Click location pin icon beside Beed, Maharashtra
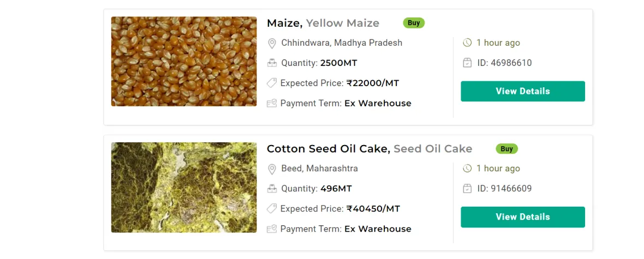This screenshot has height=259, width=644. click(272, 169)
